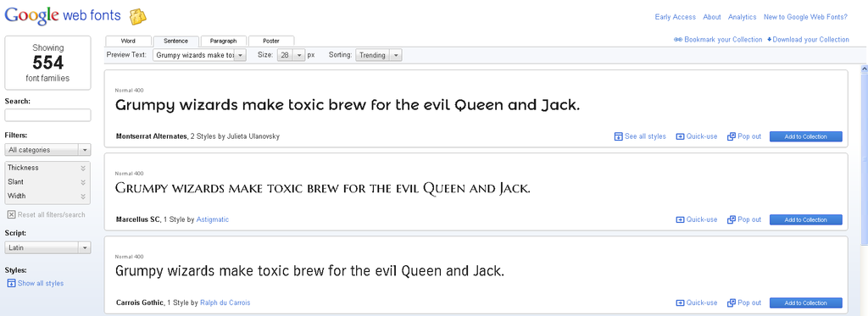Click the Carrois Gothic font name
The width and height of the screenshot is (868, 316).
click(x=140, y=302)
